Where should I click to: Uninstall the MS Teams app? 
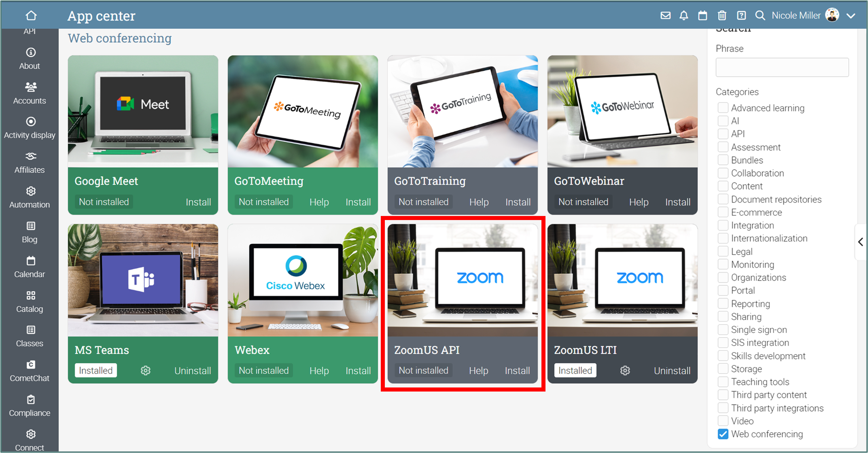tap(192, 370)
